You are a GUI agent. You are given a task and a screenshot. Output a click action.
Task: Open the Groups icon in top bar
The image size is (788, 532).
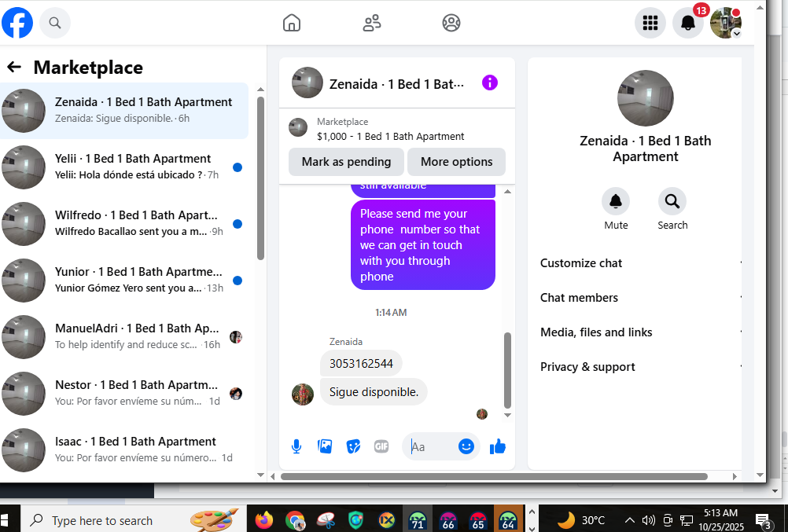pyautogui.click(x=451, y=23)
